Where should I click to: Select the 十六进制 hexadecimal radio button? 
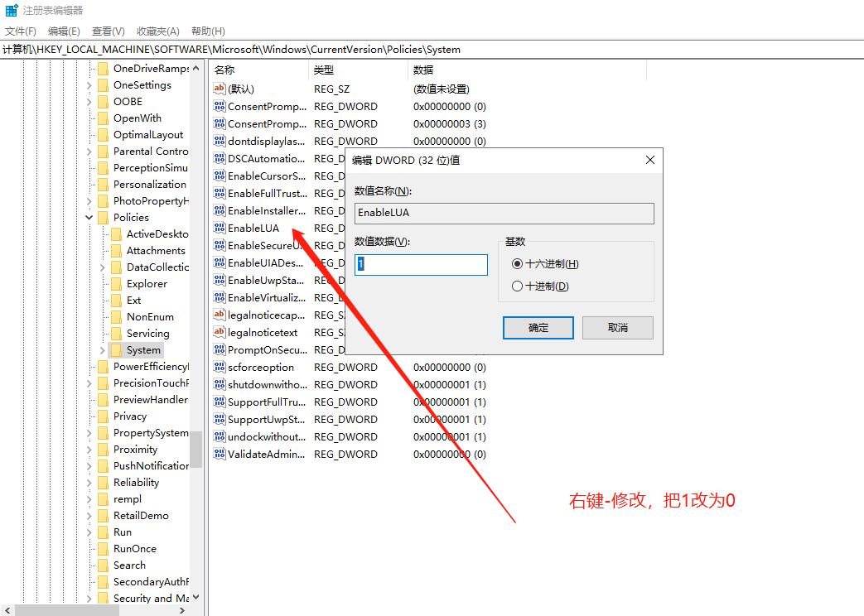tap(518, 264)
